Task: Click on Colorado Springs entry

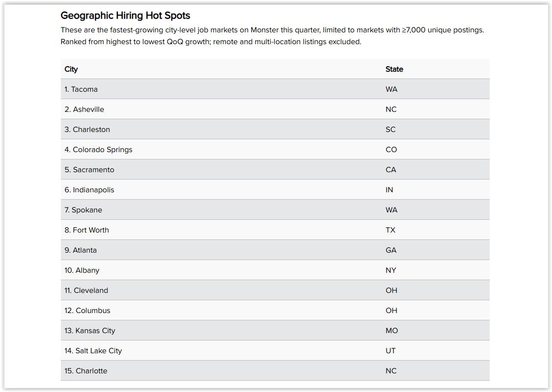Action: click(x=98, y=150)
